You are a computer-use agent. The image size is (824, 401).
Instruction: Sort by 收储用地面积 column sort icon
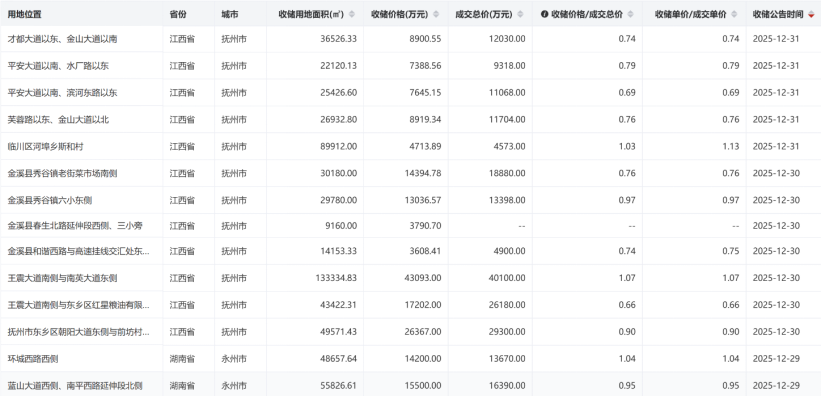click(x=352, y=15)
